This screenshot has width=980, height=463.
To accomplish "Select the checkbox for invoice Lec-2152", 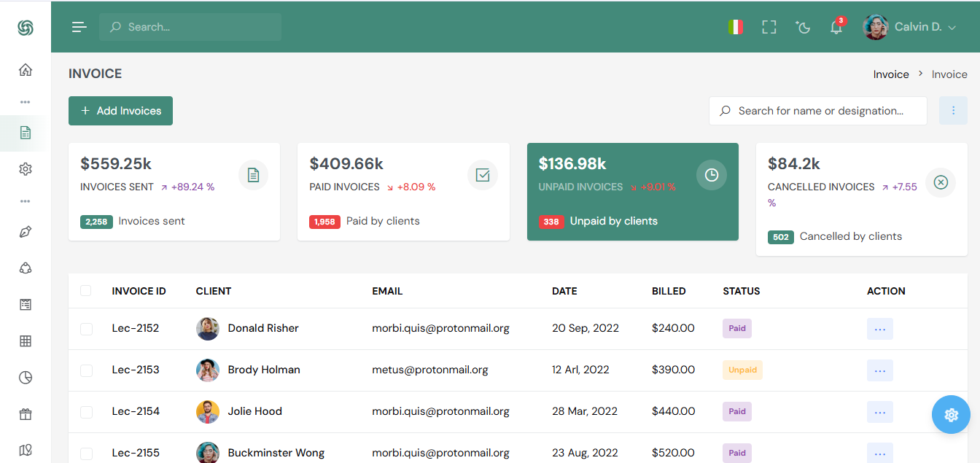I will click(x=86, y=328).
